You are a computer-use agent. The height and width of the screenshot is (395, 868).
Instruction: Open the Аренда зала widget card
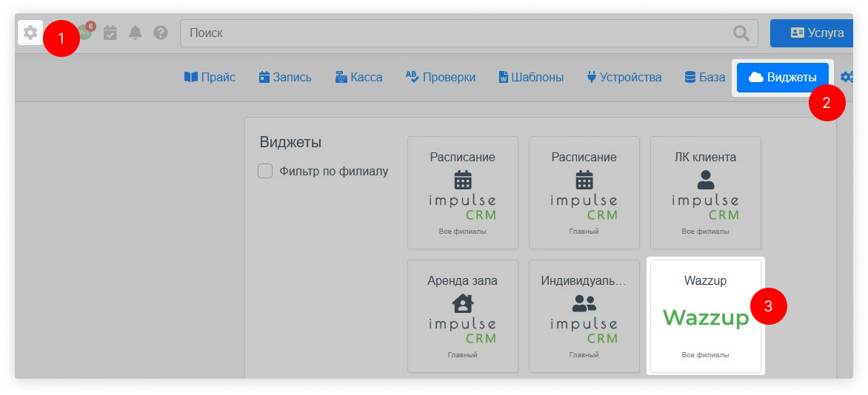[x=462, y=316]
